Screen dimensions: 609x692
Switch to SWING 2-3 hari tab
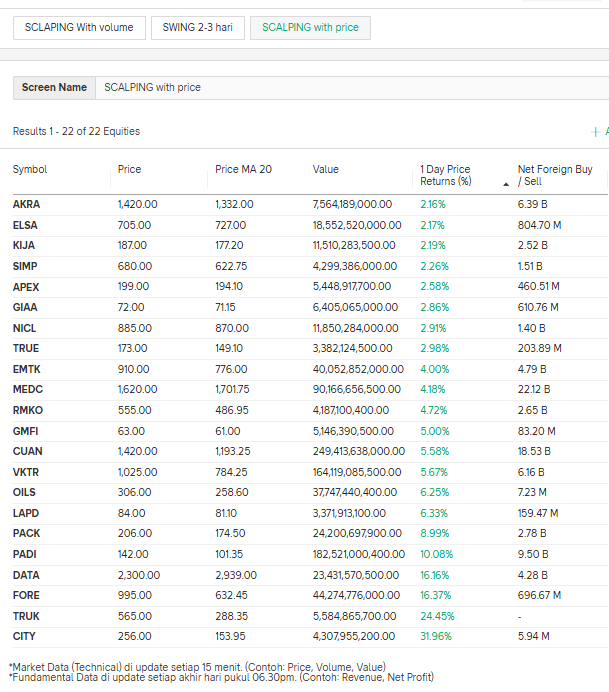tap(198, 28)
